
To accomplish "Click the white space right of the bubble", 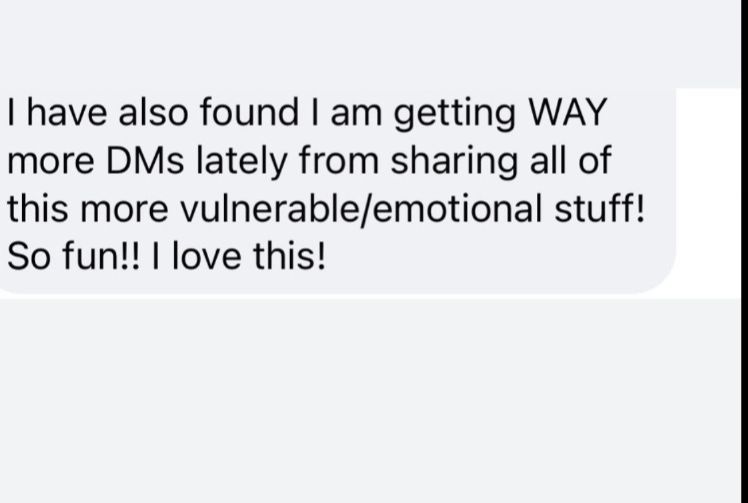I will point(709,191).
